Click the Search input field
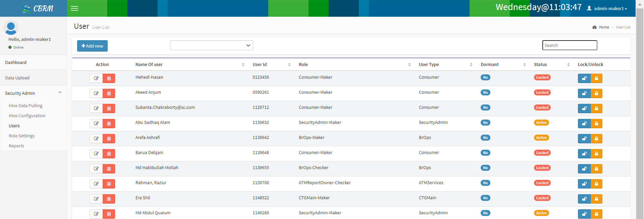This screenshot has height=219, width=644. pos(570,45)
